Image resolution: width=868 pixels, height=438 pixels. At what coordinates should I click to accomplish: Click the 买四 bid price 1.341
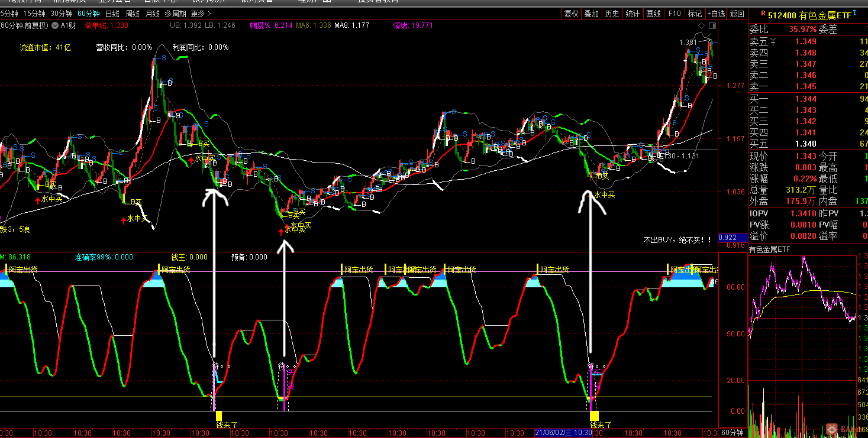806,132
